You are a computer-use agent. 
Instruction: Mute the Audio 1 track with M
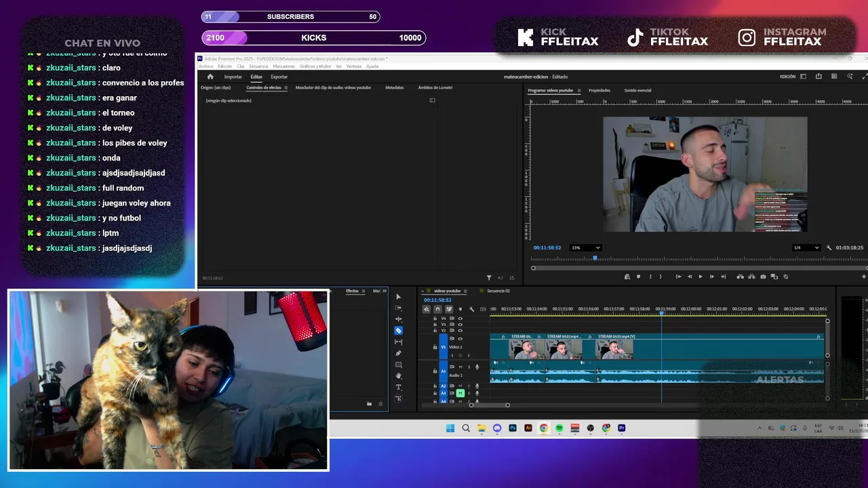coord(460,367)
